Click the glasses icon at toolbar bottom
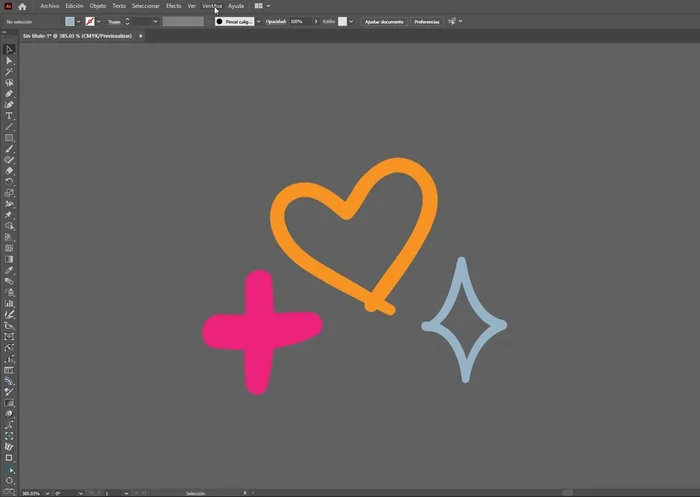The height and width of the screenshot is (497, 700). (x=9, y=492)
